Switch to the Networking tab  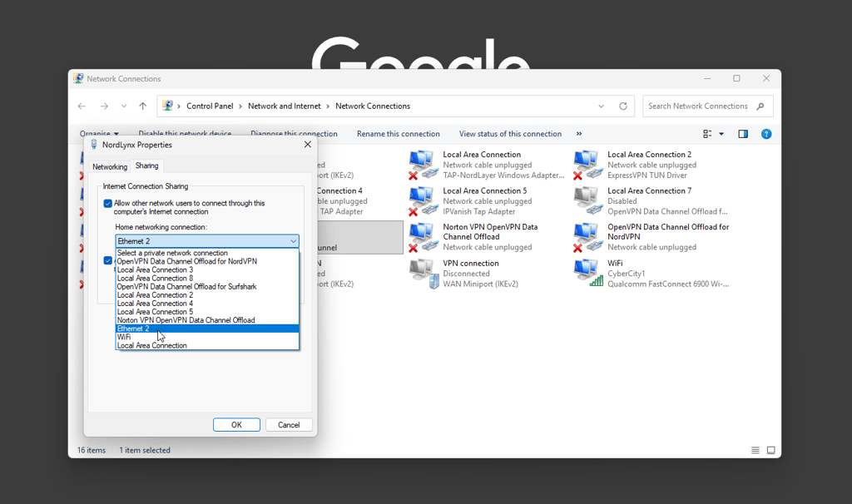tap(110, 166)
